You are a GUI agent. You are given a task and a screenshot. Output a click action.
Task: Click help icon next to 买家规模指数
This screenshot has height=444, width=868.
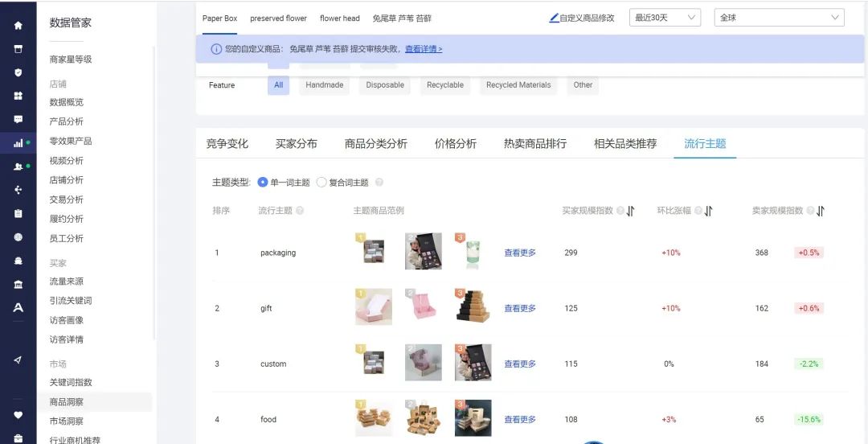pos(620,211)
